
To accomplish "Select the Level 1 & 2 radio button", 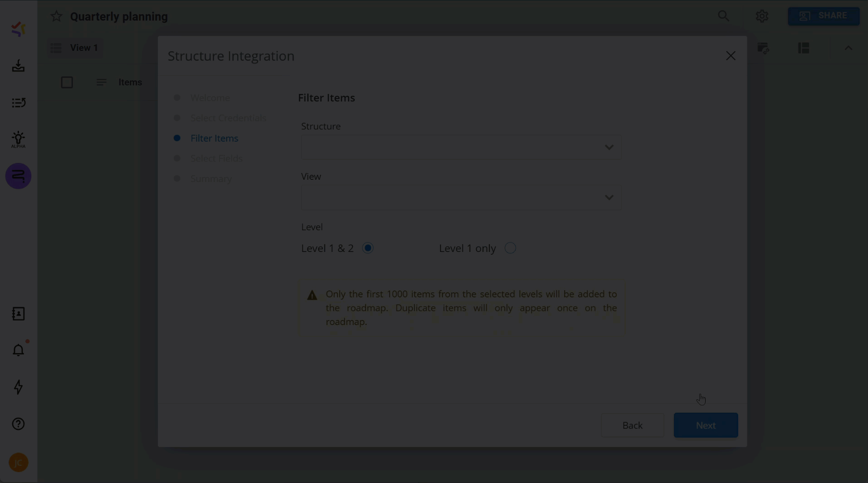I will pos(368,248).
